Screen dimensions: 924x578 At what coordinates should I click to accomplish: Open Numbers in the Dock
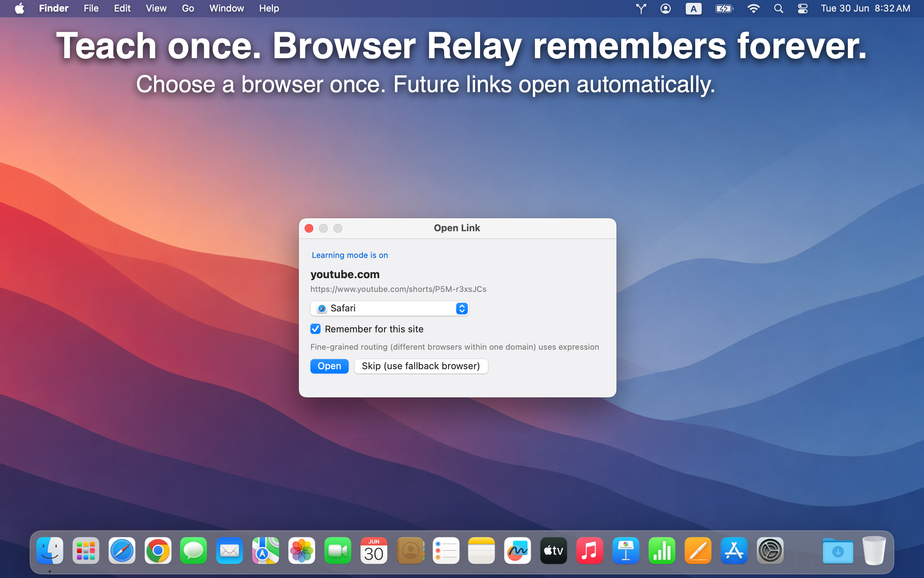coord(662,551)
